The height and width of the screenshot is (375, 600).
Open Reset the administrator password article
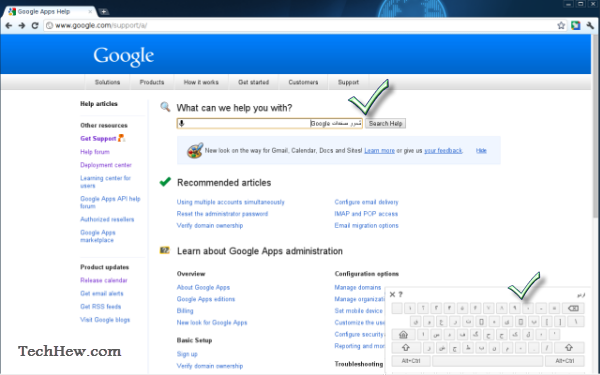point(222,214)
